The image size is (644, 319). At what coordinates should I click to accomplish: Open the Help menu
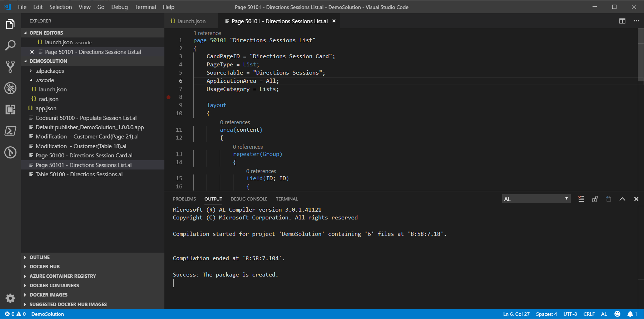(x=169, y=7)
